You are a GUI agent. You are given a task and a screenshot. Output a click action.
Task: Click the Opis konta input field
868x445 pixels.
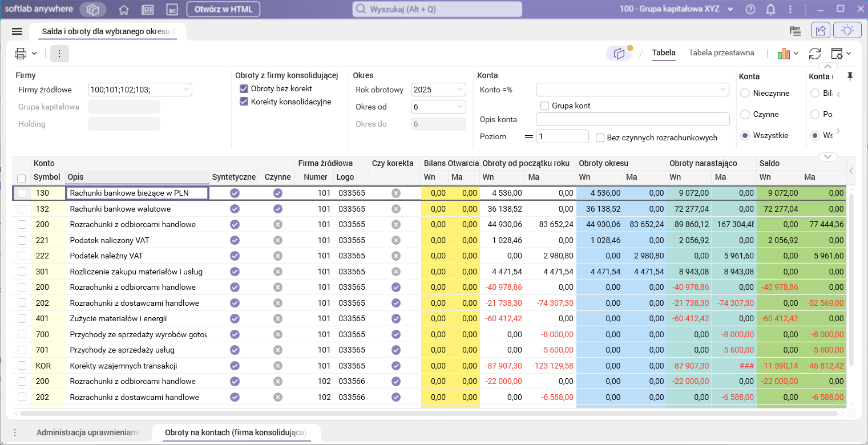632,119
